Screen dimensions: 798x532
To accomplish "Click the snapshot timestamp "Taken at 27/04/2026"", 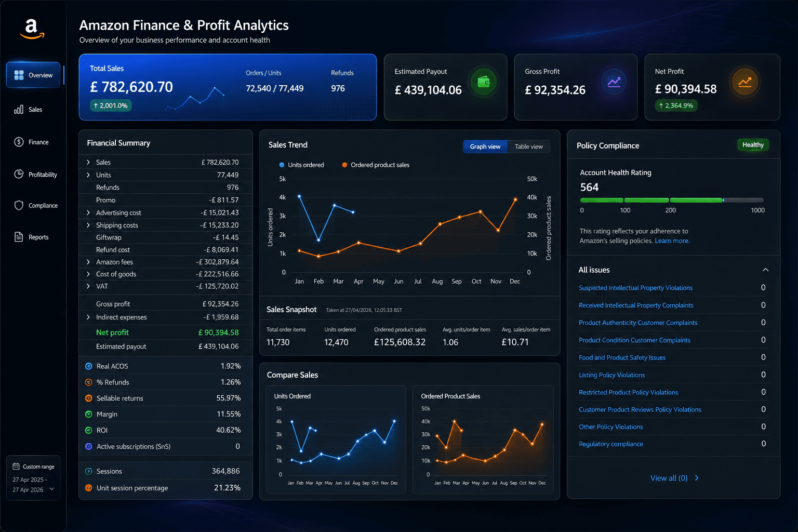I will coord(364,310).
